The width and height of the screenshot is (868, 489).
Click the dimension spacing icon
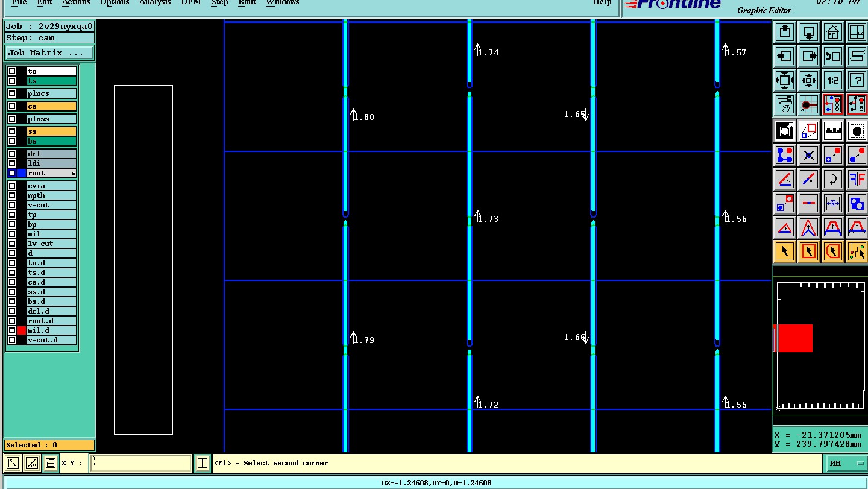[x=832, y=203]
